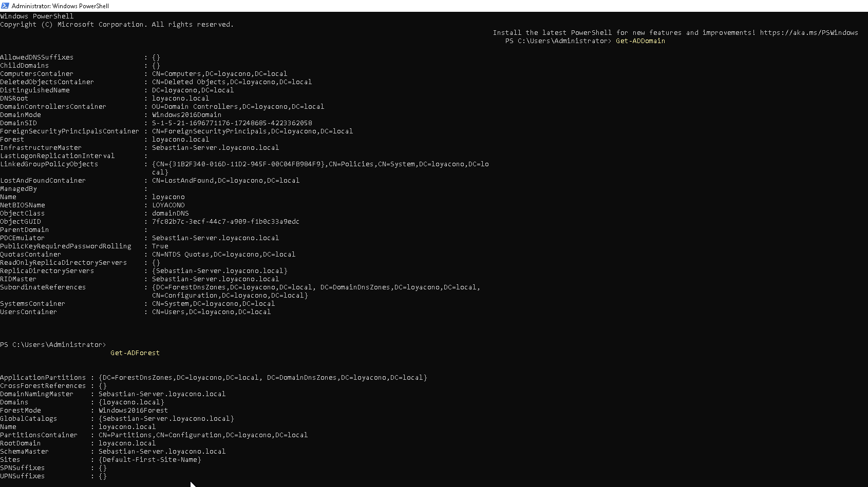Click the '{Default-First-Site-Name}' Sites value
The width and height of the screenshot is (868, 487).
tap(149, 460)
